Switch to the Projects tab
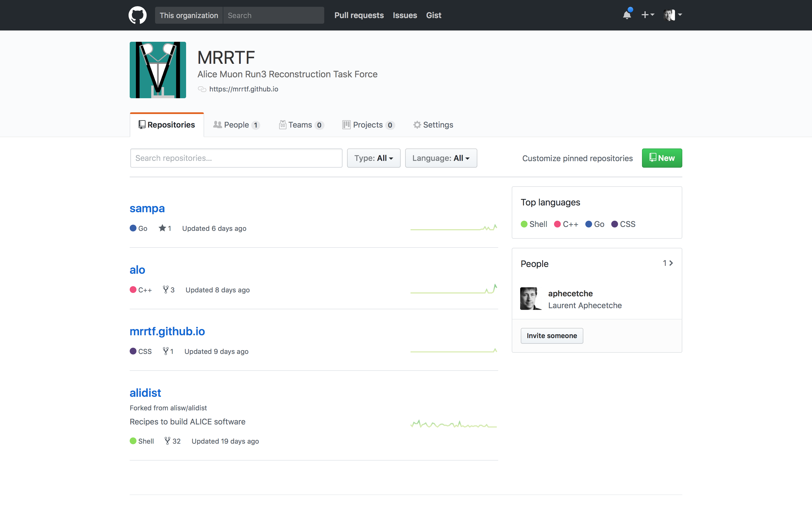The height and width of the screenshot is (508, 812). [369, 125]
